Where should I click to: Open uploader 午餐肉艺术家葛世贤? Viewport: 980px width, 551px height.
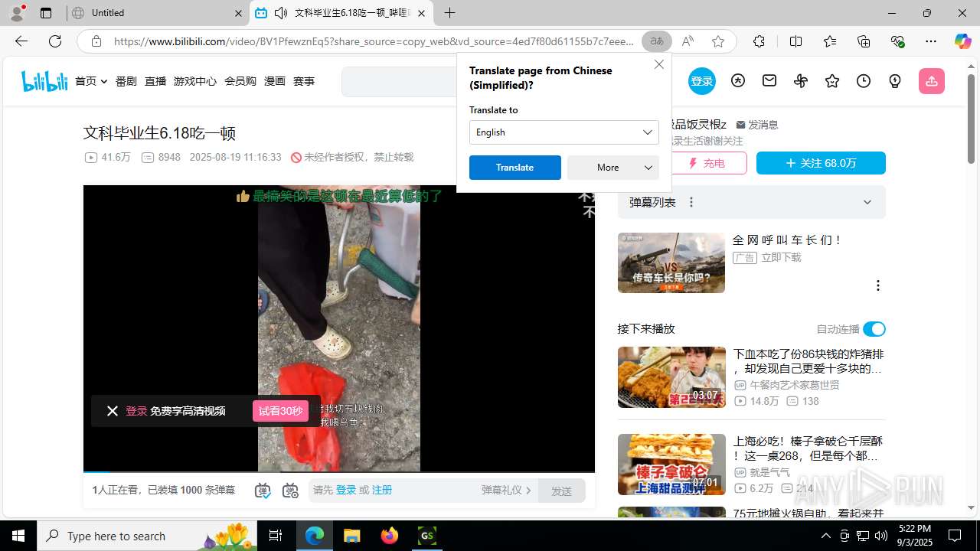tap(786, 385)
